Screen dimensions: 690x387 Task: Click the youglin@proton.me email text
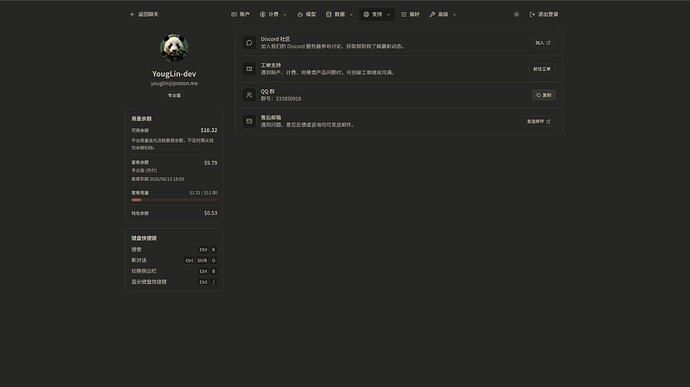point(174,83)
